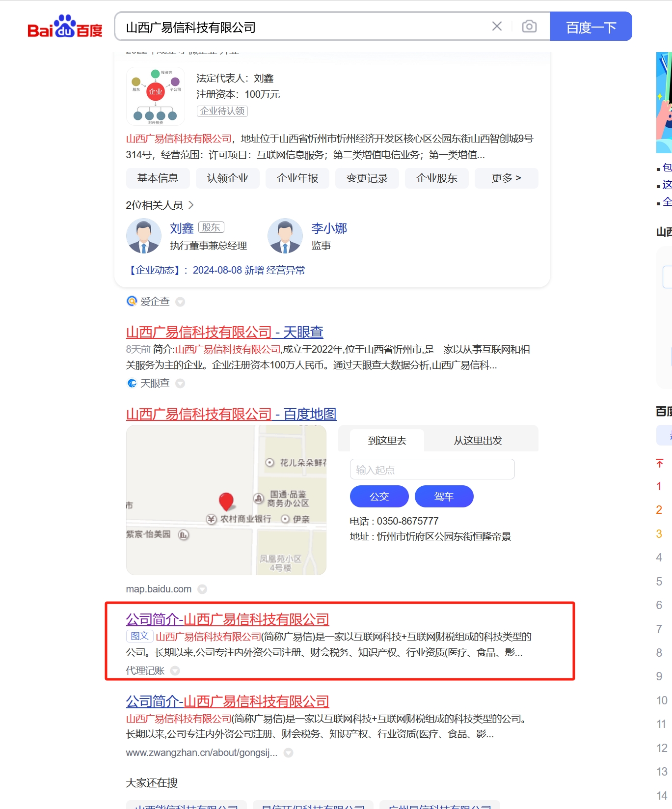Click the 图文 tag label

pyautogui.click(x=140, y=636)
